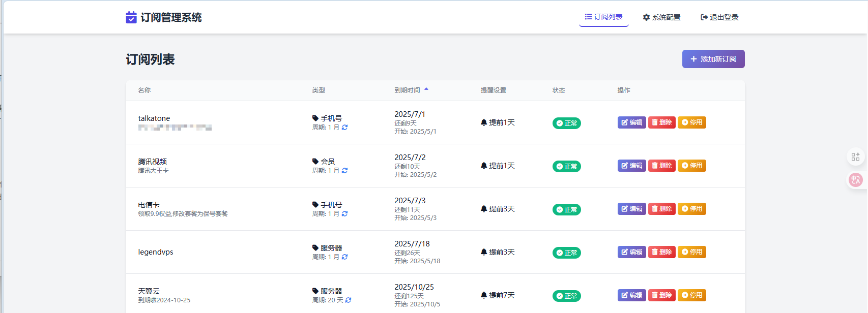Edit the 天翼云 subscription
The height and width of the screenshot is (313, 868).
pyautogui.click(x=631, y=295)
